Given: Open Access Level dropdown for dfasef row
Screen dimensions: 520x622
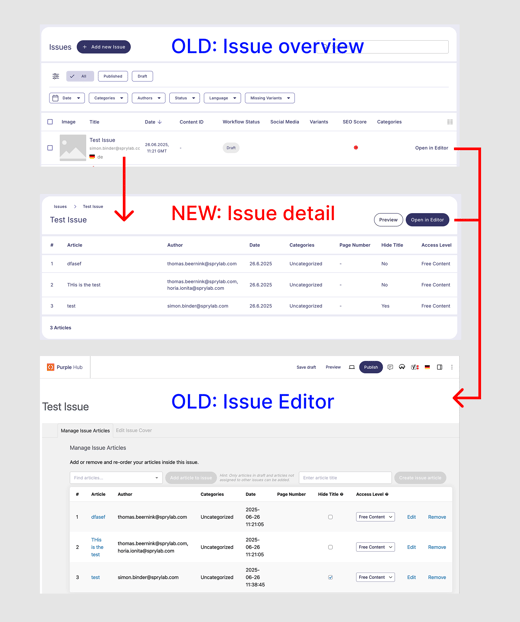Looking at the screenshot, I should click(375, 517).
